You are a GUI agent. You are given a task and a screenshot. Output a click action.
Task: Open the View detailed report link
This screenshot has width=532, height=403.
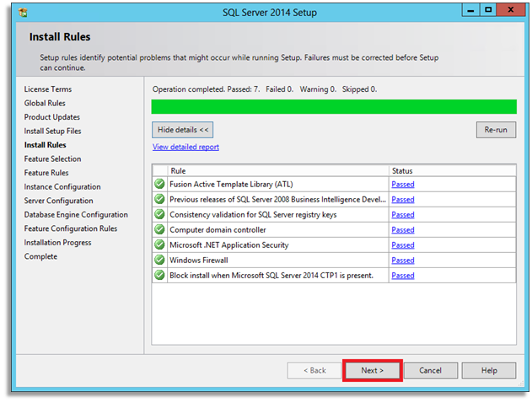[185, 147]
